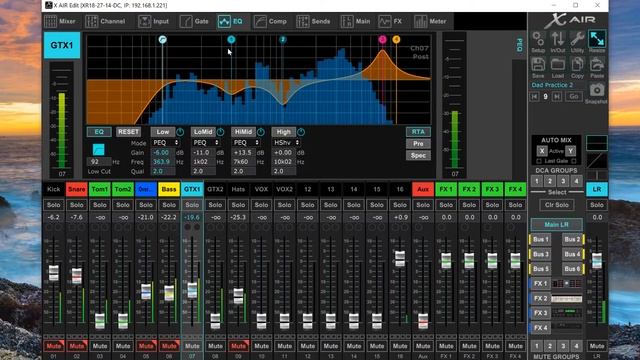Switch to the Mixer tab

(60, 21)
